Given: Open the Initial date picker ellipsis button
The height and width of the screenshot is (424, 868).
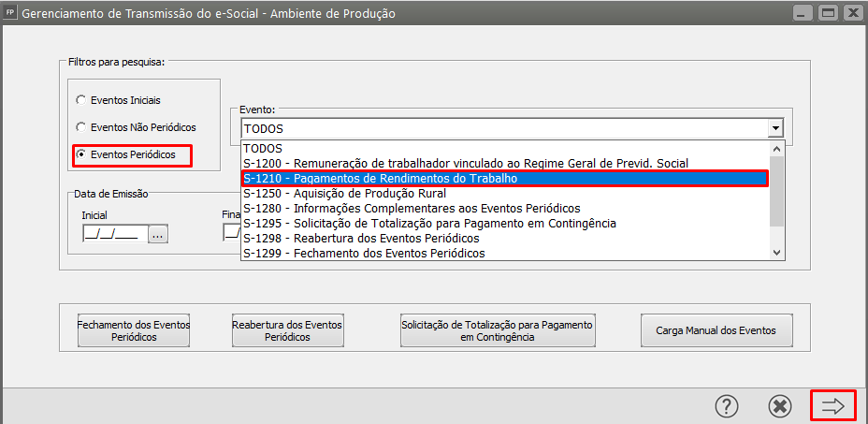Looking at the screenshot, I should [x=158, y=234].
